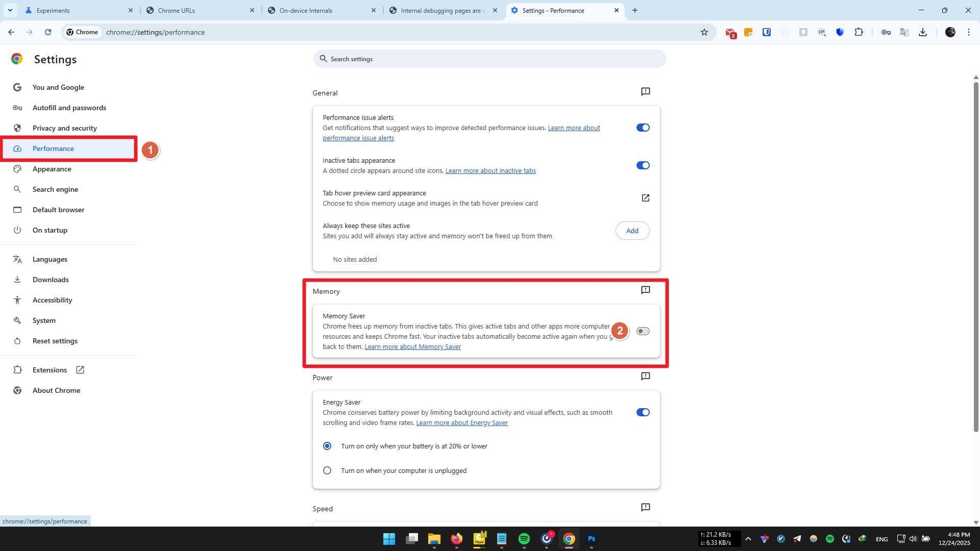Open the tab search dropdown arrow
This screenshot has height=551, width=980.
[x=10, y=10]
